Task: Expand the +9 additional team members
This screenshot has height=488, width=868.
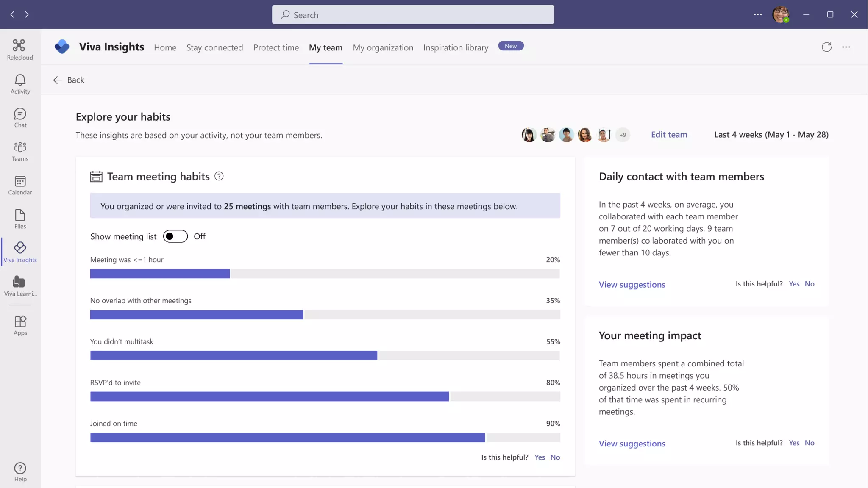Action: point(623,135)
